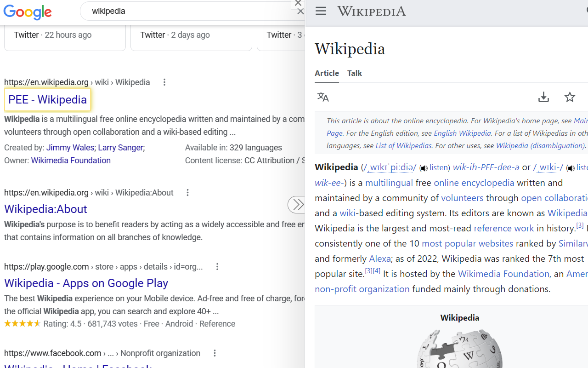Open options for Facebook result
The width and height of the screenshot is (588, 368).
point(215,353)
